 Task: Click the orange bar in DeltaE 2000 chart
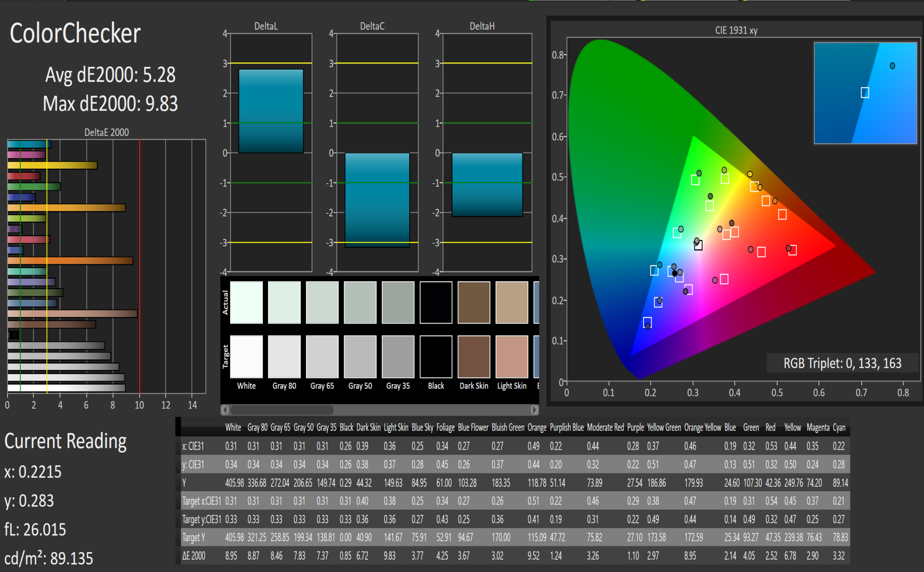pos(70,260)
